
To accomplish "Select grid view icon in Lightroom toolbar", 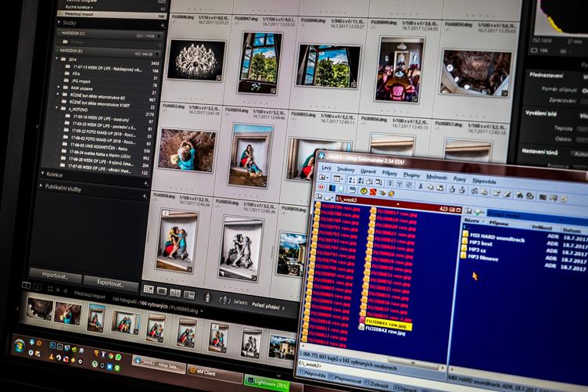I will coord(149,290).
